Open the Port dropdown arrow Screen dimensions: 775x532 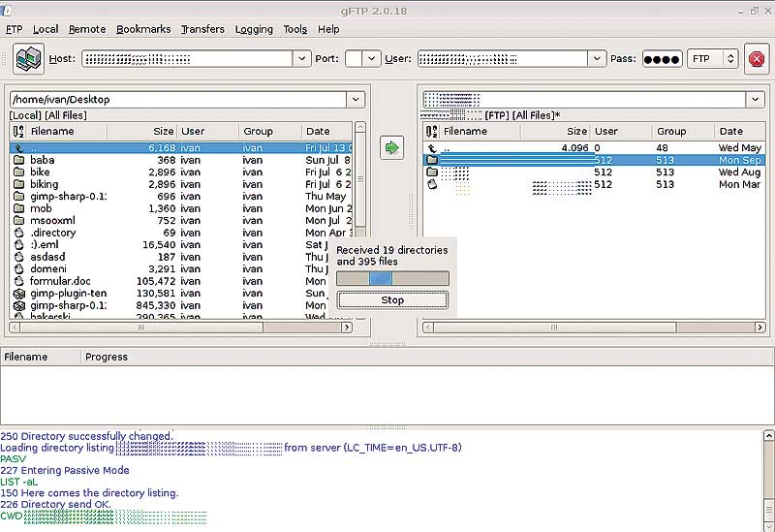[371, 59]
